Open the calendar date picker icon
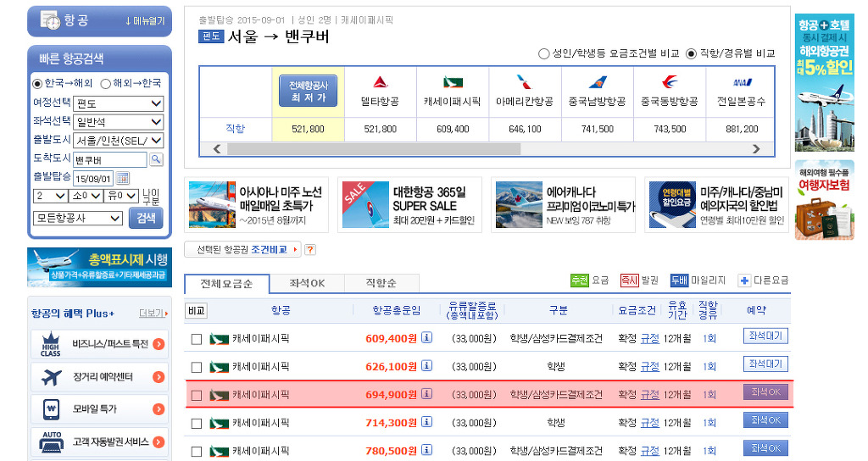868x461 pixels. click(x=123, y=178)
